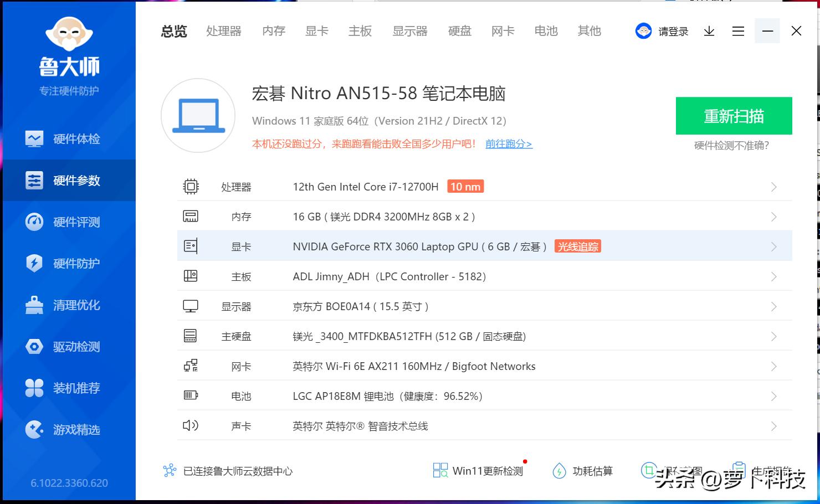Launch Win11更新检测 tool

pyautogui.click(x=479, y=471)
